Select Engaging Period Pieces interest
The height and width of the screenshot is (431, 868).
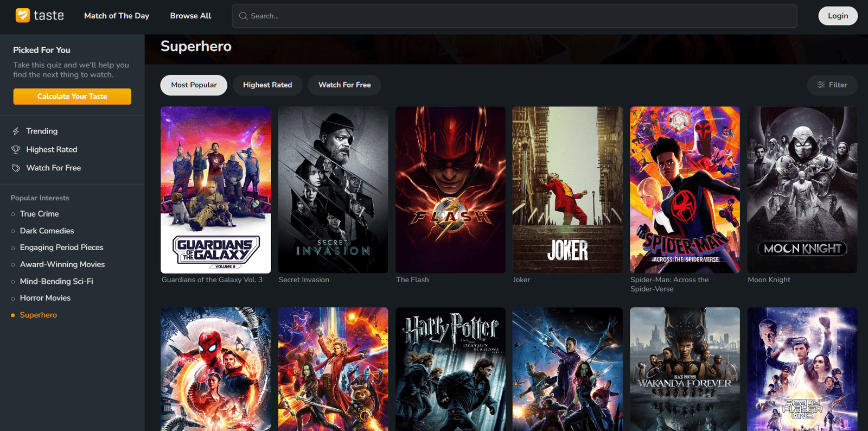pyautogui.click(x=61, y=248)
